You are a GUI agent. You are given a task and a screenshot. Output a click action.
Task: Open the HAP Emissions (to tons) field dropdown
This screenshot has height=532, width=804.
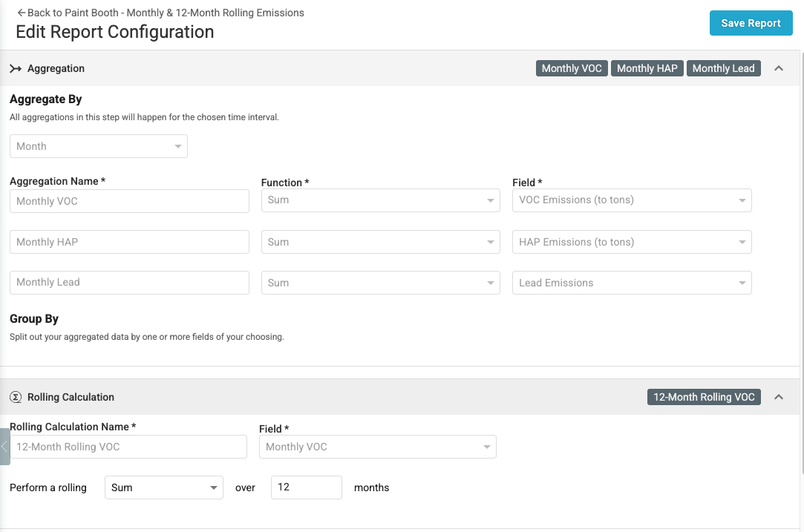[x=632, y=242]
